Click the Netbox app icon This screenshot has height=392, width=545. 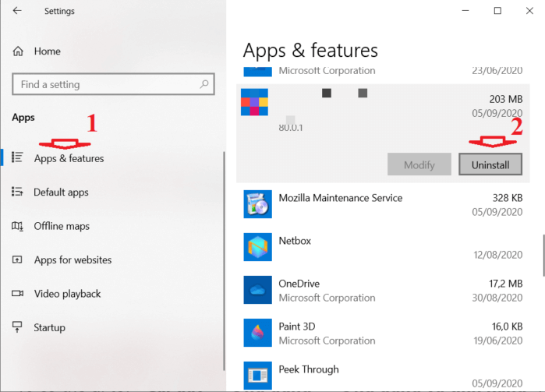coord(257,247)
